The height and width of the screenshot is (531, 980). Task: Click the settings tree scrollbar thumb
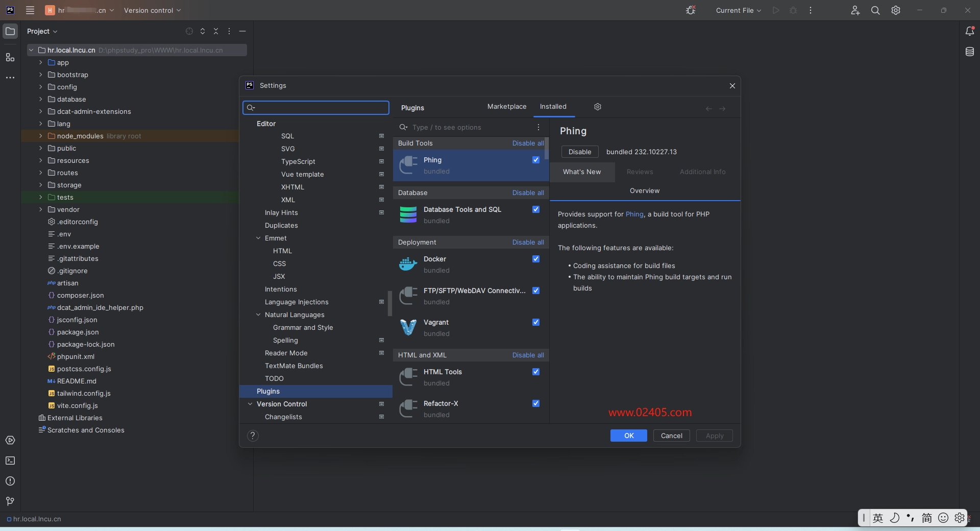(390, 303)
